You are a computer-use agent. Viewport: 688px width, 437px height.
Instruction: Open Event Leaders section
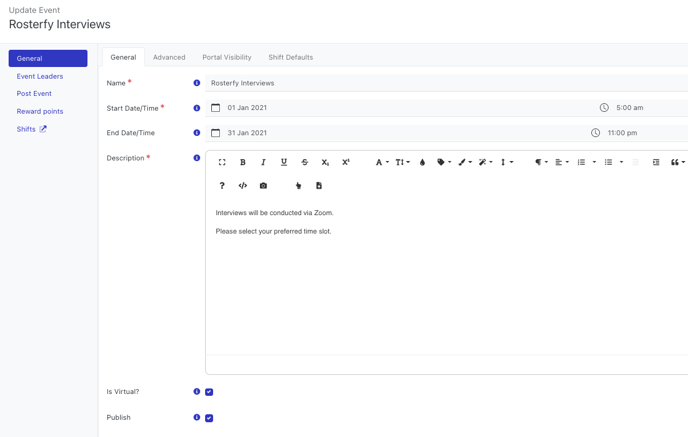pyautogui.click(x=40, y=76)
